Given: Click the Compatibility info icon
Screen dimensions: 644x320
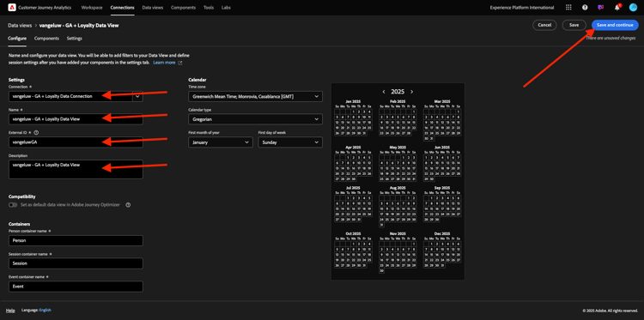Looking at the screenshot, I should [x=128, y=205].
